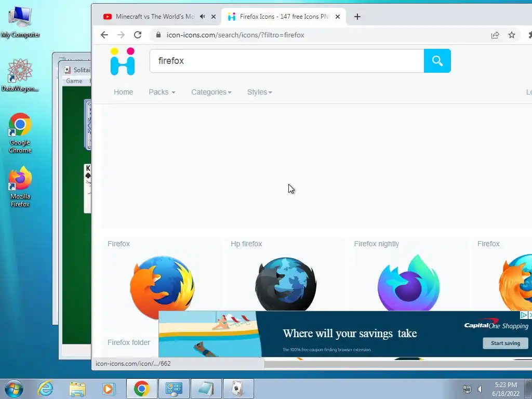532x399 pixels.
Task: Click the Chrome taskbar button
Action: click(141, 389)
